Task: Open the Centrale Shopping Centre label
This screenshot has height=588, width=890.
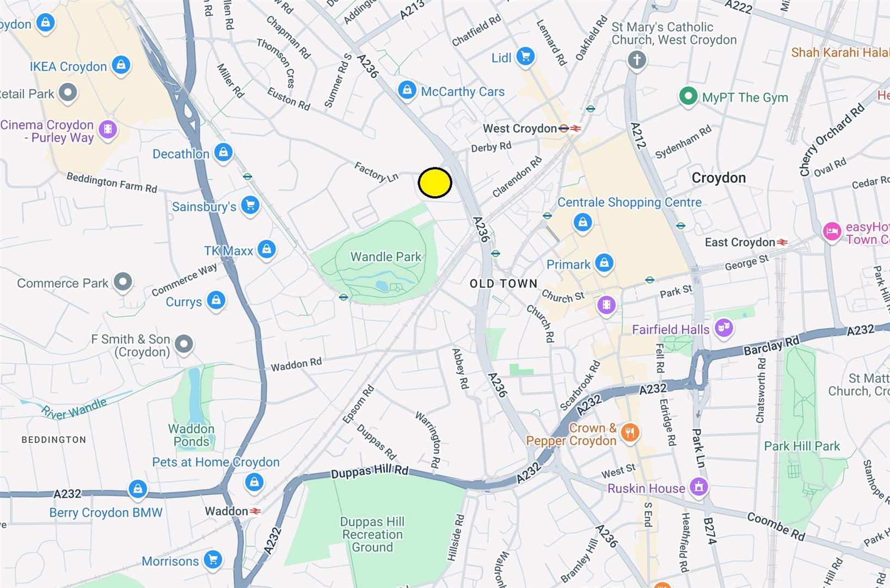Action: [x=629, y=203]
